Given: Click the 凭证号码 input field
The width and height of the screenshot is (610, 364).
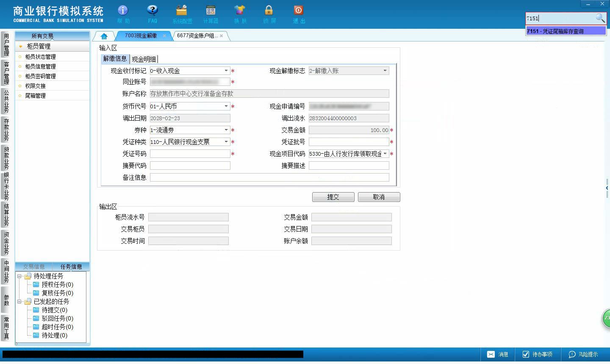Looking at the screenshot, I should (190, 154).
